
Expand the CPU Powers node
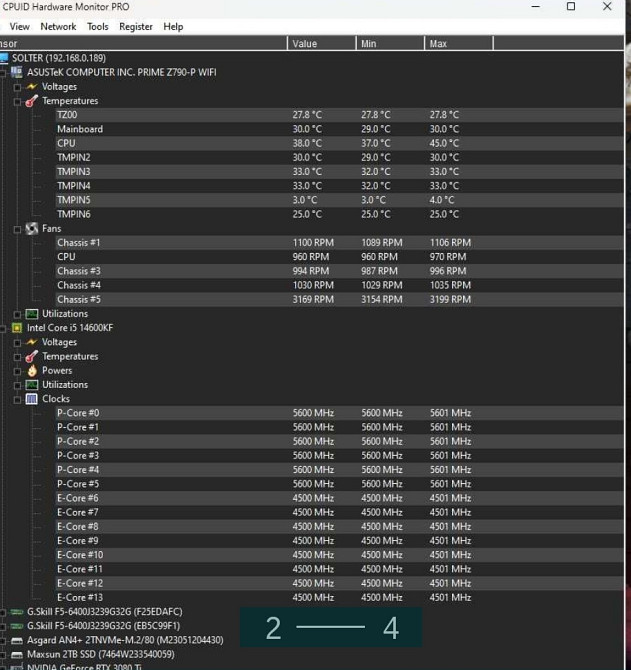17,371
